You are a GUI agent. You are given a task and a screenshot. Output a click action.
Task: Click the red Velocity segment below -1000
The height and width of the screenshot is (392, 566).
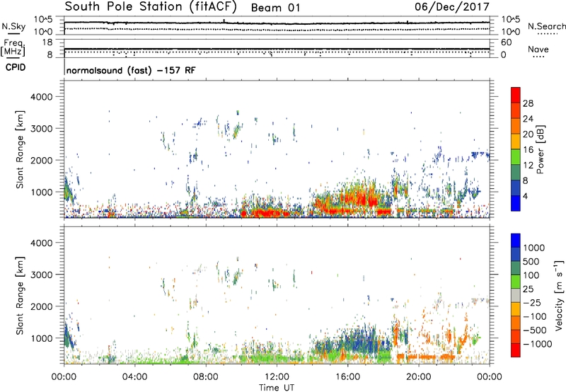click(516, 350)
